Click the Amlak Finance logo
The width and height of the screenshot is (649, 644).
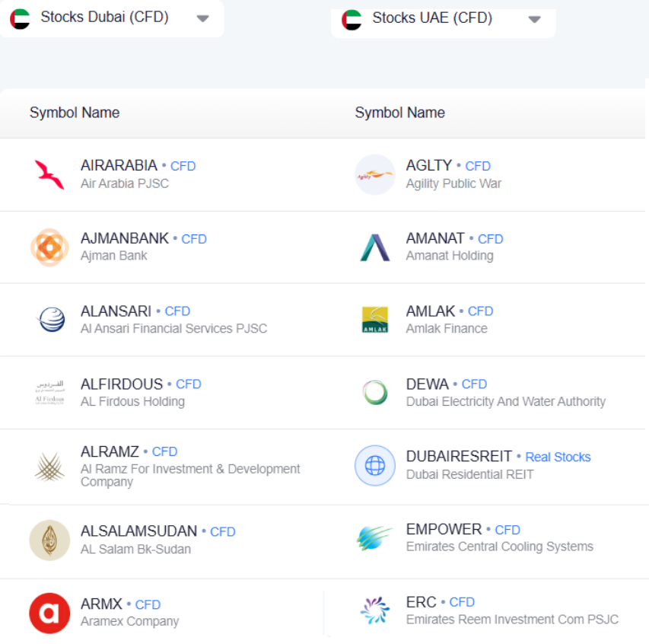click(375, 320)
